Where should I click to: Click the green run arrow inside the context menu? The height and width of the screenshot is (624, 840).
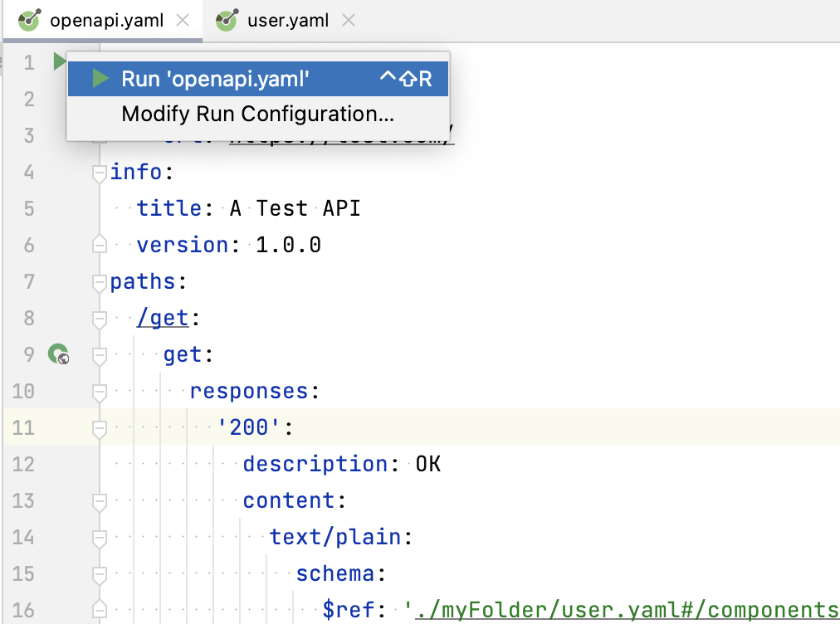(x=100, y=77)
